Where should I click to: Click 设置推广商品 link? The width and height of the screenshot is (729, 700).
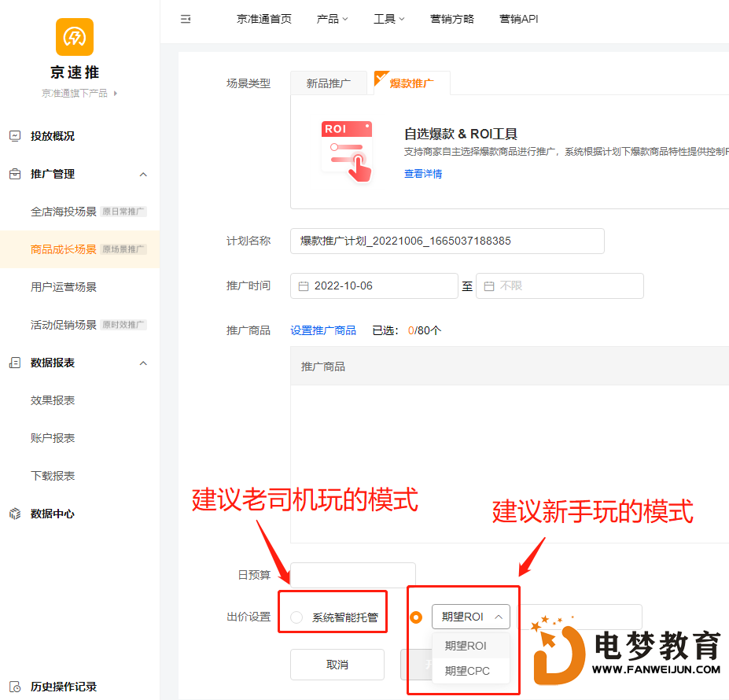pyautogui.click(x=323, y=330)
